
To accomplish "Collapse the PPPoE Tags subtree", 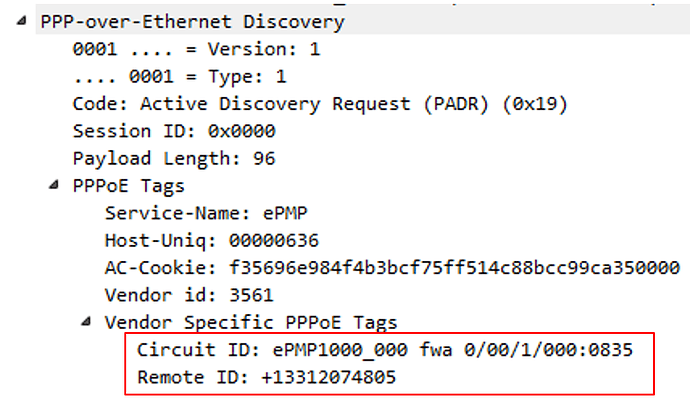I will pos(54,185).
